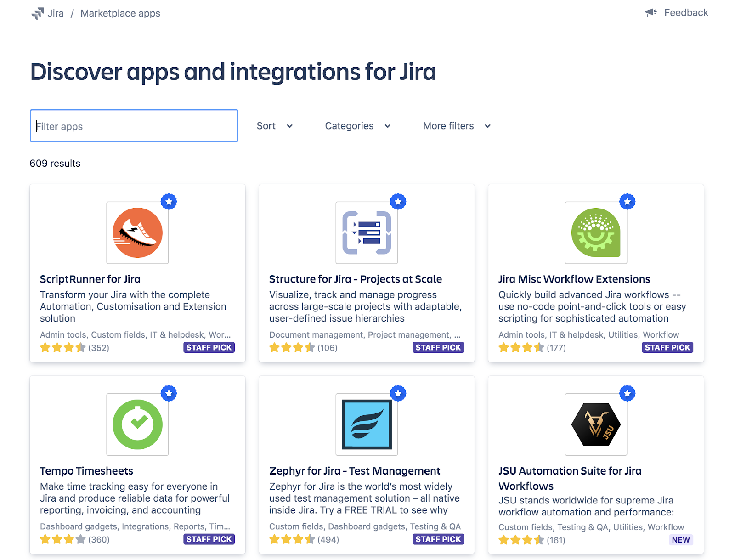Click the blue star badge on ScriptRunner

[x=169, y=202]
